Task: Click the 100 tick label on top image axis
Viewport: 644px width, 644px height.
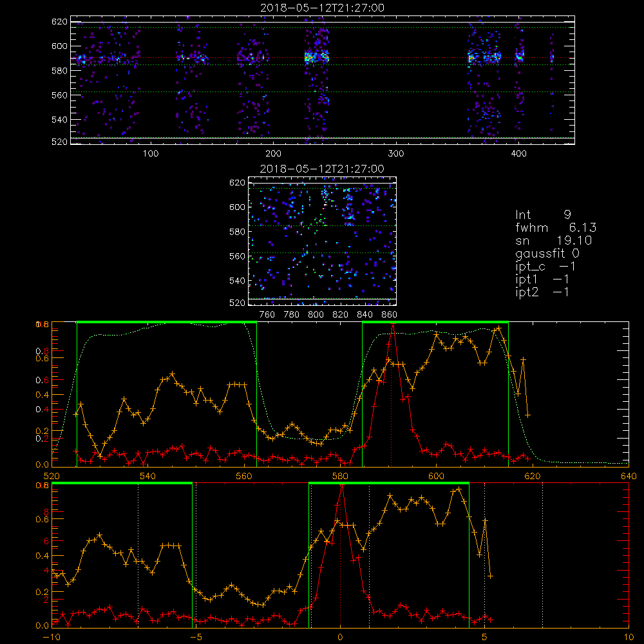Action: tap(151, 154)
